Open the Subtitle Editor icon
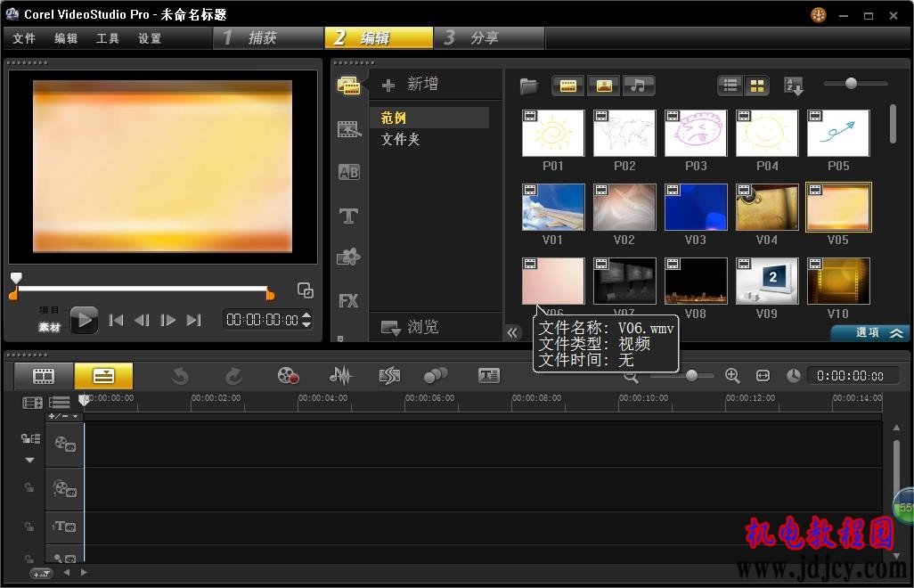Screen dimensions: 914x588 (x=489, y=376)
